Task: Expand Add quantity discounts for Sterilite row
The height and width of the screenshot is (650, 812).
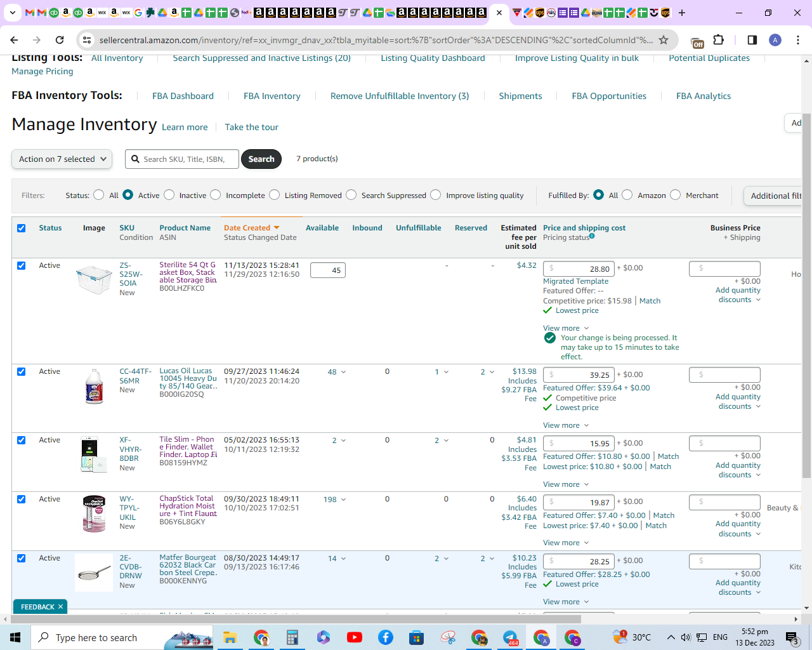Action: (738, 295)
